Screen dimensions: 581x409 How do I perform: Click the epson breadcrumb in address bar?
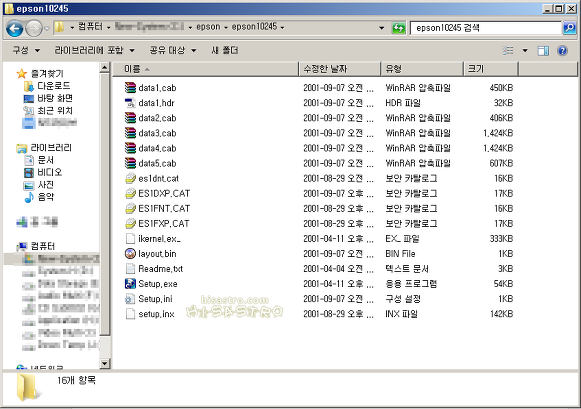(x=208, y=27)
